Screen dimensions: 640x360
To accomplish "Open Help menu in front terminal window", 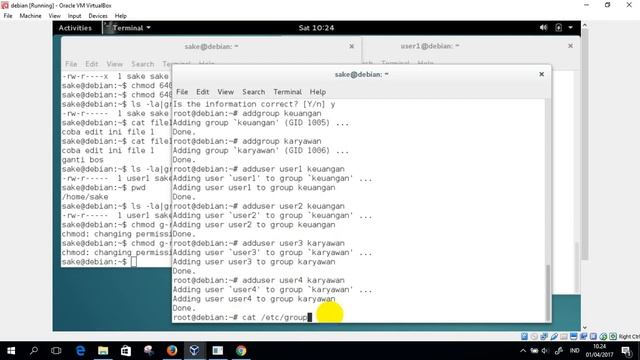I will 318,92.
